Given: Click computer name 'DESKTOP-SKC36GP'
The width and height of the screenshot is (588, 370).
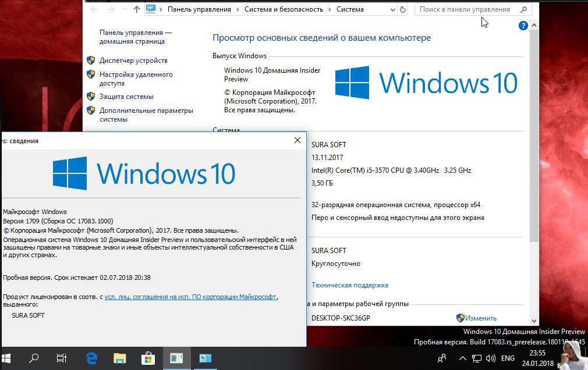Looking at the screenshot, I should pyautogui.click(x=341, y=318).
